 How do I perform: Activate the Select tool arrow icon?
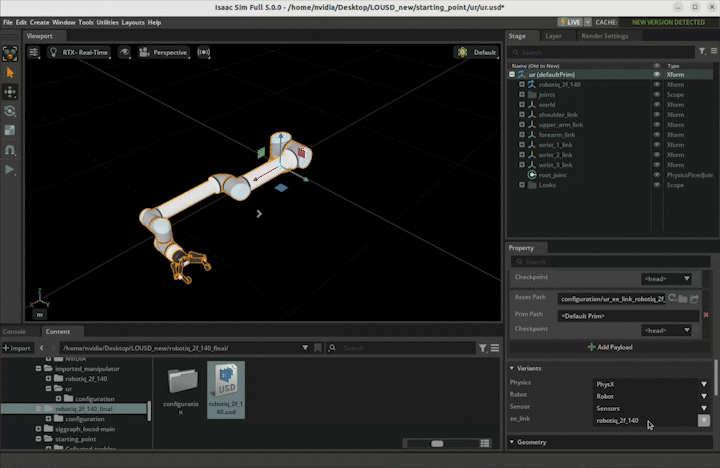coord(10,72)
